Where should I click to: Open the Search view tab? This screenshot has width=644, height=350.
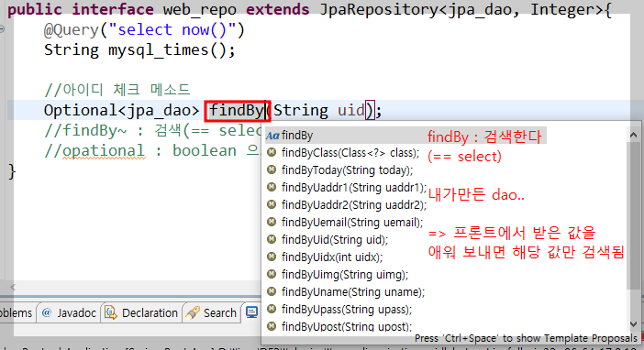[212, 313]
